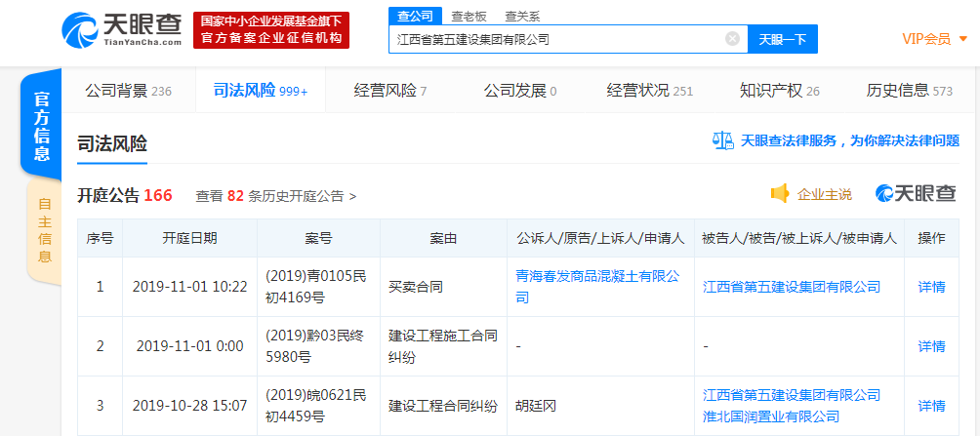Image resolution: width=980 pixels, height=436 pixels.
Task: Open the 知识产权 tab
Action: pyautogui.click(x=779, y=91)
